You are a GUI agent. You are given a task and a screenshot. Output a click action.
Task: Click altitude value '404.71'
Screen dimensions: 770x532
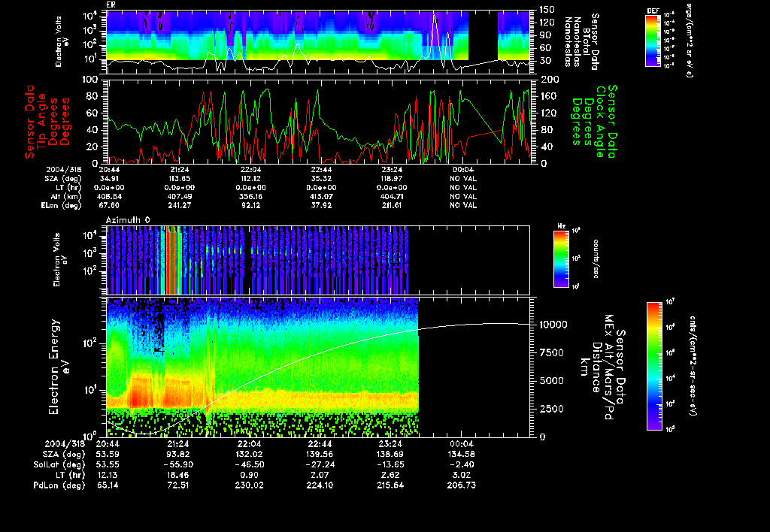coord(392,196)
